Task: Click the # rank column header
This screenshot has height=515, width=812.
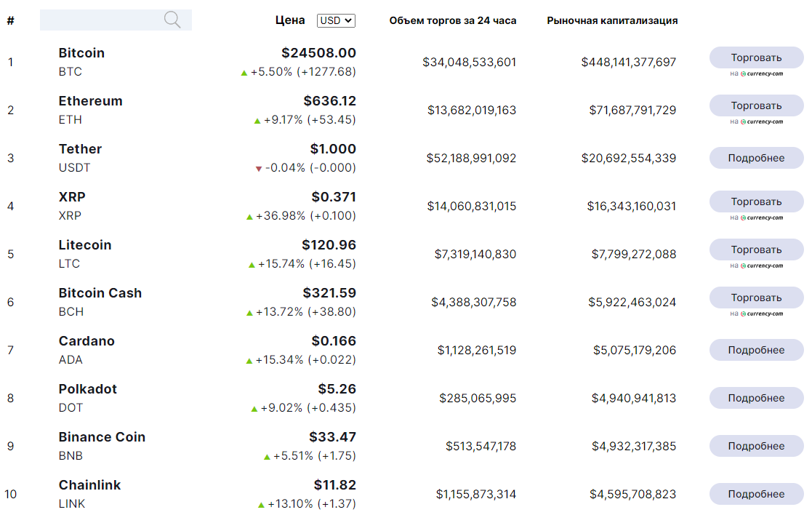Action: pos(10,20)
